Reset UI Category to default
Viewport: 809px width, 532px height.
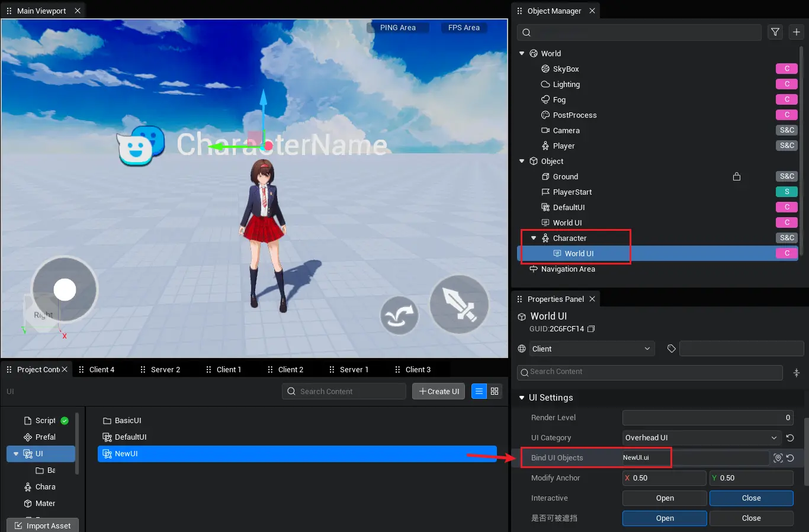point(790,438)
